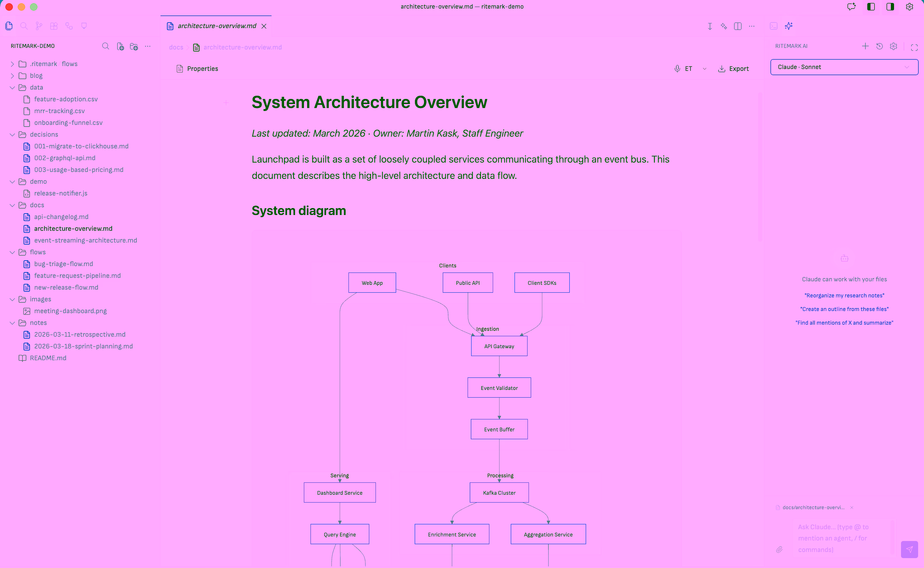
Task: Open RITEMARK AI panel settings gear
Action: point(894,46)
